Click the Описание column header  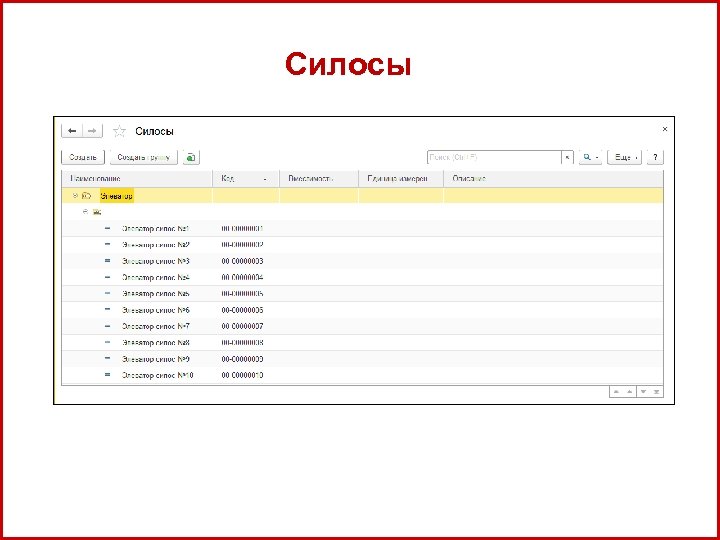point(553,179)
